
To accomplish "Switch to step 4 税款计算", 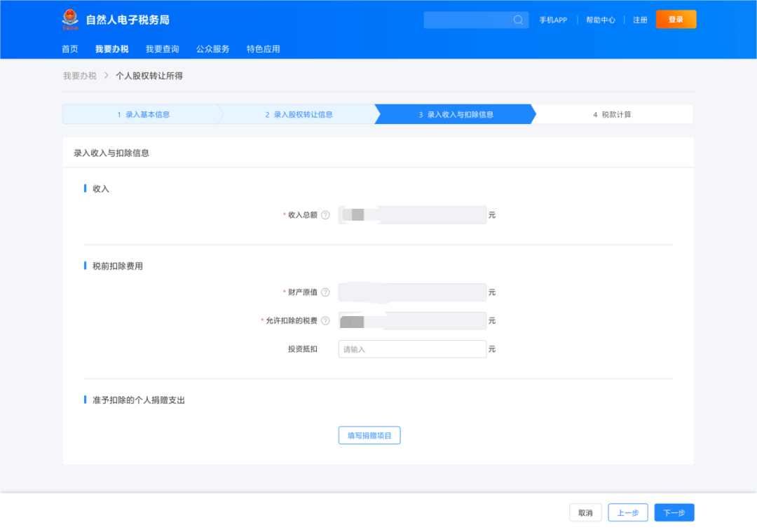I will pos(612,114).
